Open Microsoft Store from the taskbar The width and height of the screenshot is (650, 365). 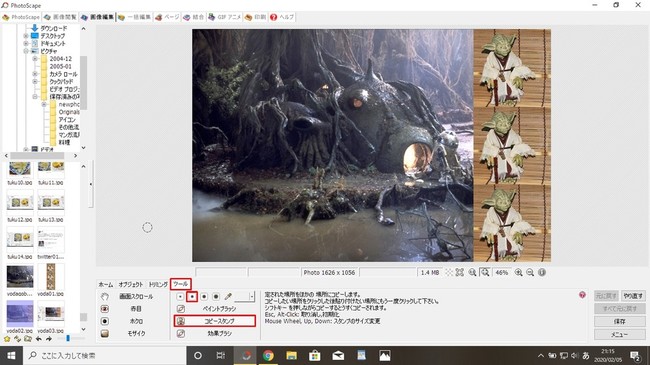315,355
